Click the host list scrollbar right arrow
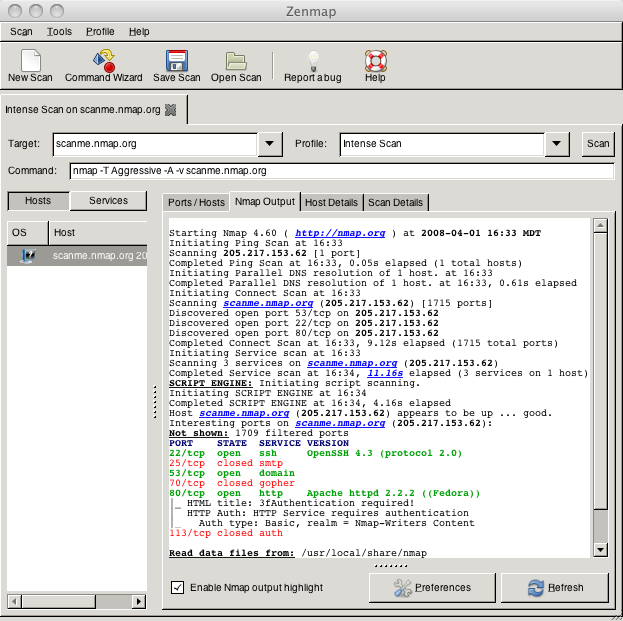The image size is (623, 621). [x=139, y=602]
